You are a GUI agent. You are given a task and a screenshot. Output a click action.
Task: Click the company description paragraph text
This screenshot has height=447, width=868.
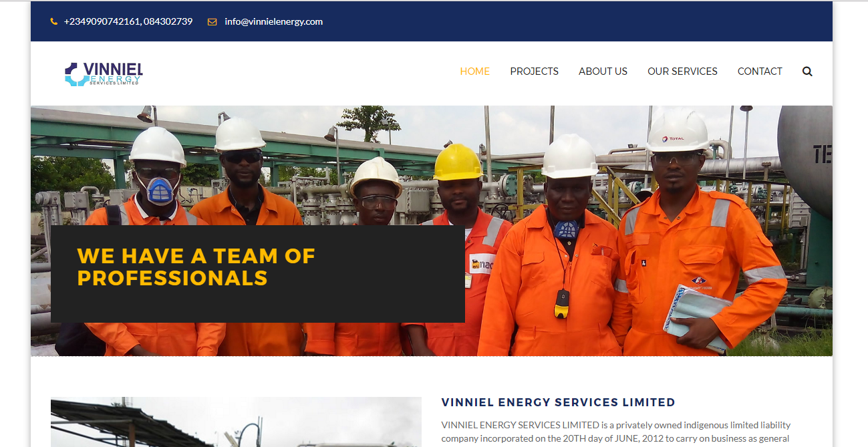tap(615, 432)
